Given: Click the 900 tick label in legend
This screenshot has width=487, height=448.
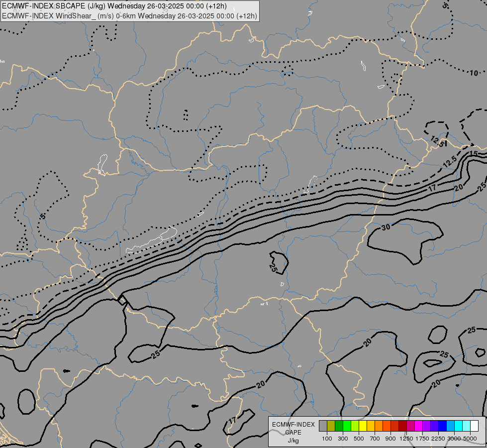Looking at the screenshot, I should click(x=390, y=439).
